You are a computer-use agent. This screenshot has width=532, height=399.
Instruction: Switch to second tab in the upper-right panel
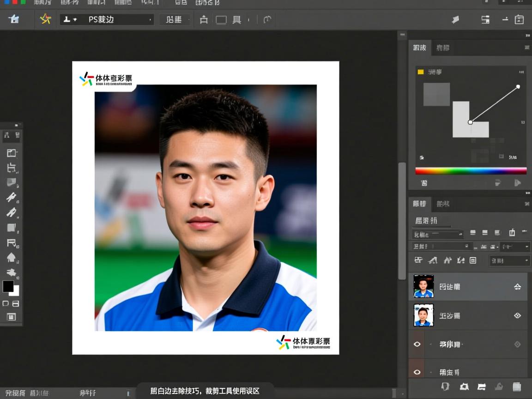(x=442, y=48)
